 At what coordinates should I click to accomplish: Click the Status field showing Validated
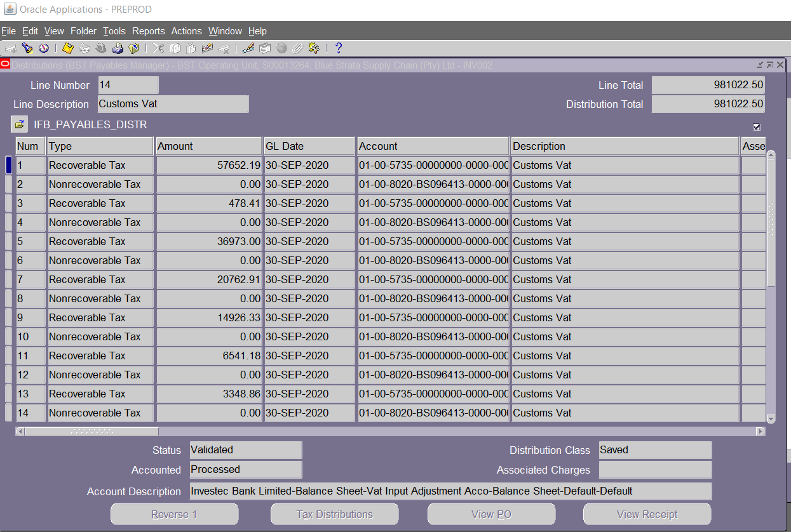click(x=246, y=450)
